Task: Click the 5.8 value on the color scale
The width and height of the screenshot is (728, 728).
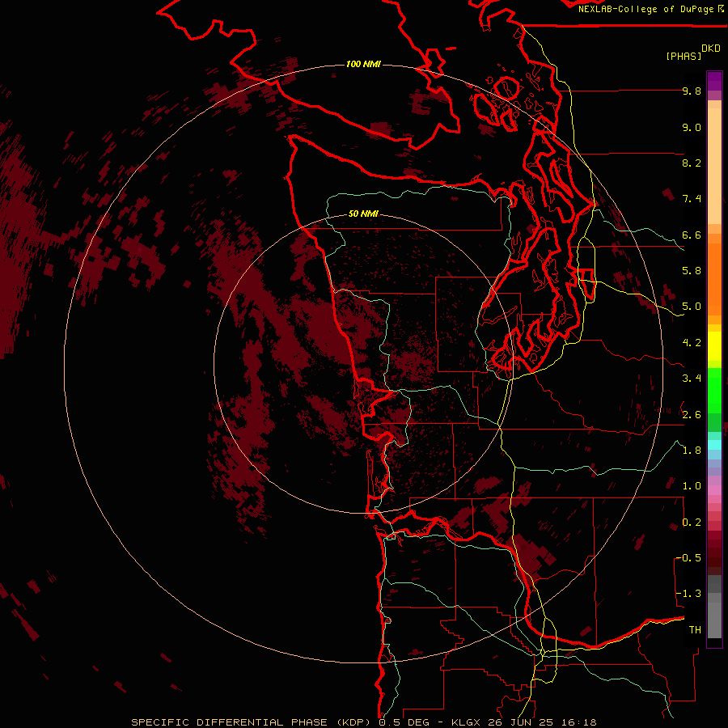Action: [692, 271]
